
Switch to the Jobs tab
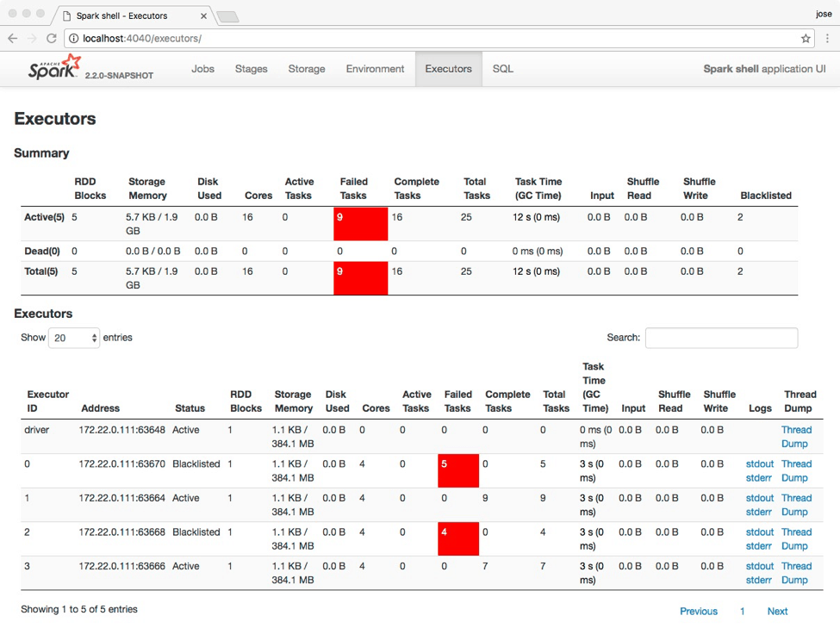coord(202,68)
